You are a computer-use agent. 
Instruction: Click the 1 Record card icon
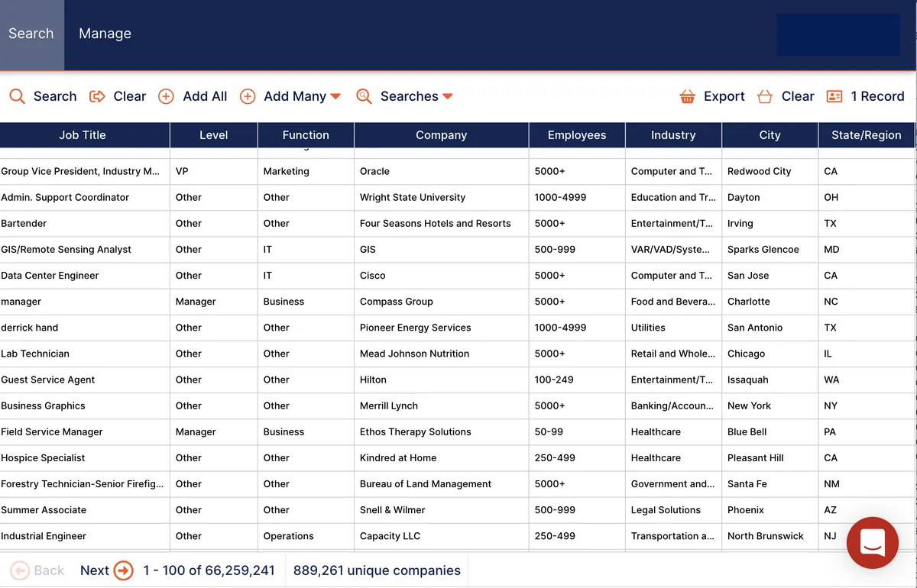(834, 96)
